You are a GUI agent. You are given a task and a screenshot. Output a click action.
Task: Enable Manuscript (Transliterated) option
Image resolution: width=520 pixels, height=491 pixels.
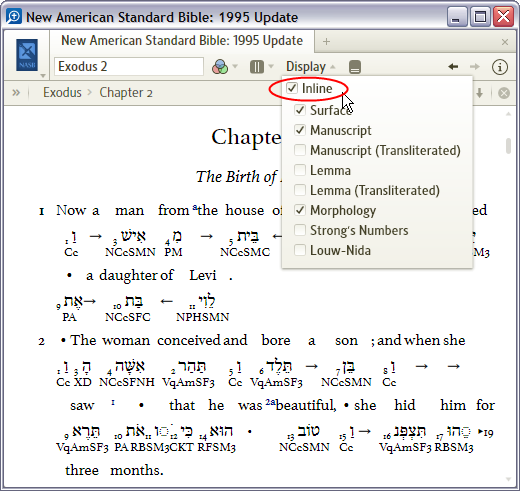(x=300, y=150)
